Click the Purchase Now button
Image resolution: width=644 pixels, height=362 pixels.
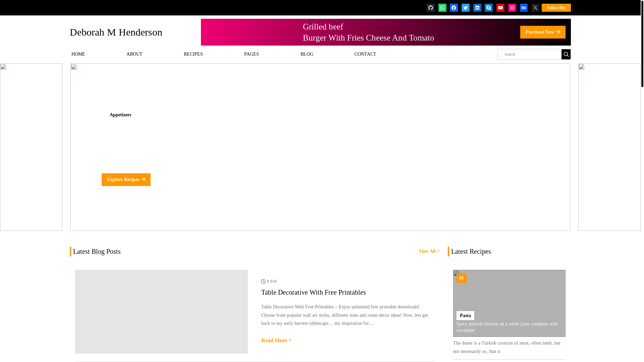543,32
